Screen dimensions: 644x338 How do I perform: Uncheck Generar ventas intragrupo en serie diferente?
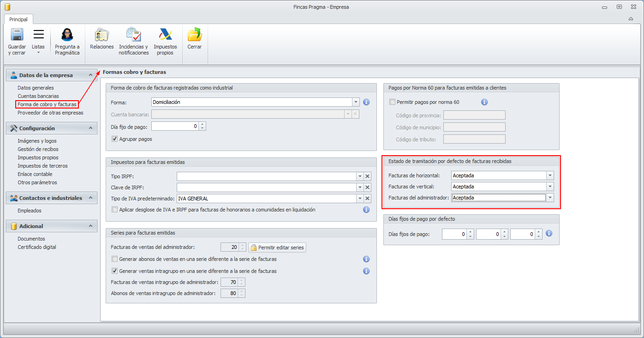point(115,271)
